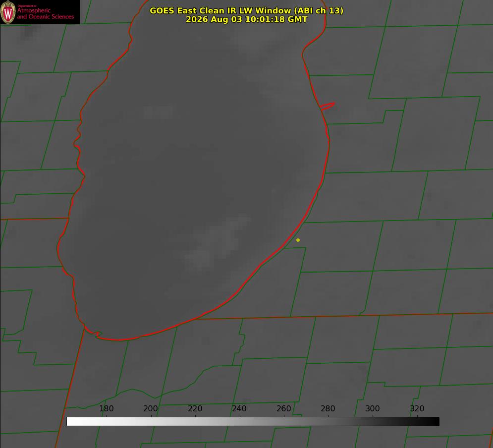The height and width of the screenshot is (448, 493).
Task: Click the small red inlet on the eastern shore
Action: tap(327, 106)
